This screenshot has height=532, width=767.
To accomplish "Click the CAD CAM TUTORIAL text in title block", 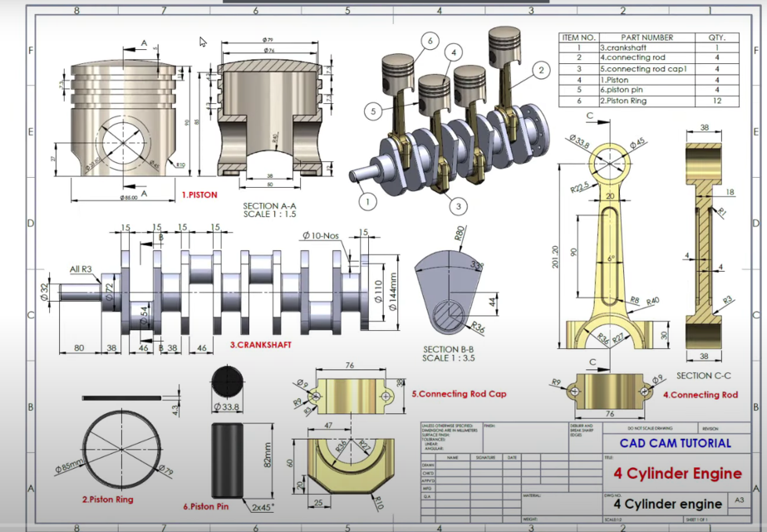I will pos(678,444).
